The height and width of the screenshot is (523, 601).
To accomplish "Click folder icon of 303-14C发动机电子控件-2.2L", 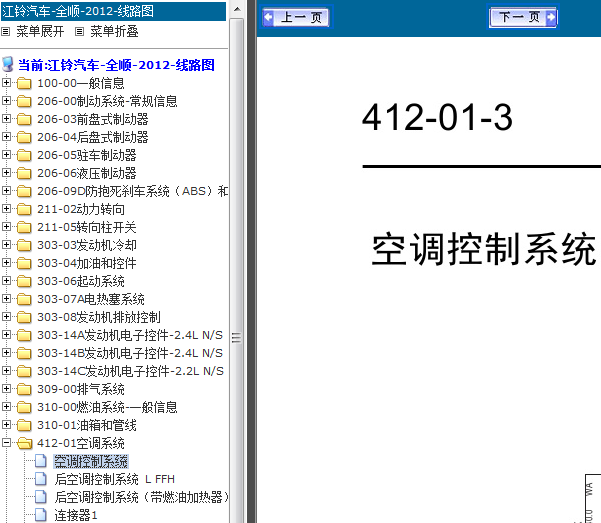I will pyautogui.click(x=24, y=372).
